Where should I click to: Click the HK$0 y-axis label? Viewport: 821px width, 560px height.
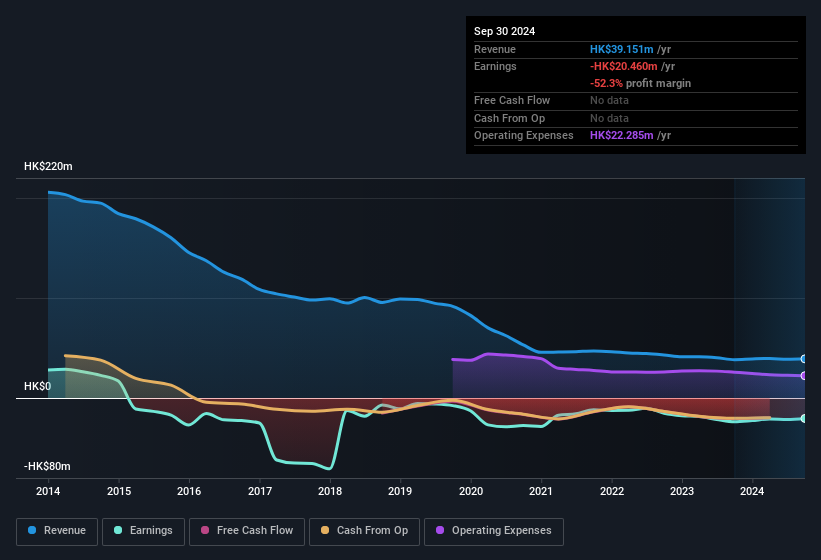coord(38,386)
